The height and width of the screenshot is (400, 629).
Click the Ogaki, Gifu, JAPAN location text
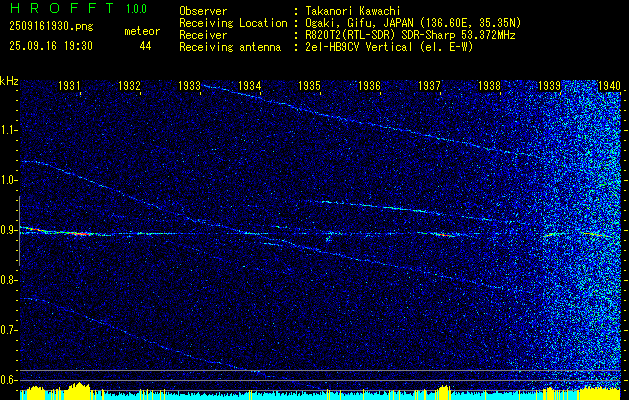click(413, 23)
